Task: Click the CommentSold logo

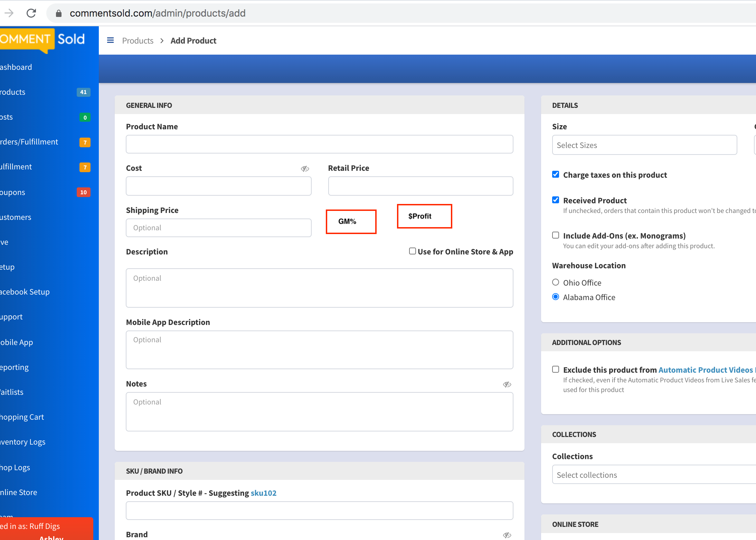Action: 42,39
